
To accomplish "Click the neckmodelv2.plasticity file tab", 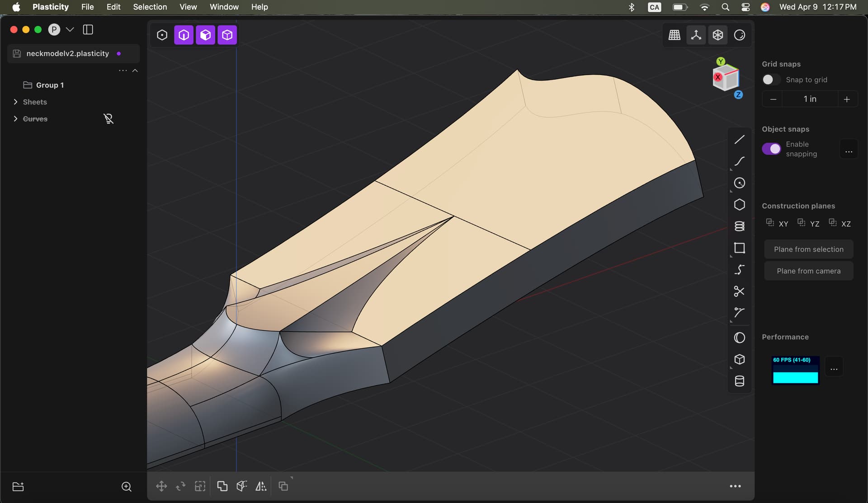I will click(74, 53).
